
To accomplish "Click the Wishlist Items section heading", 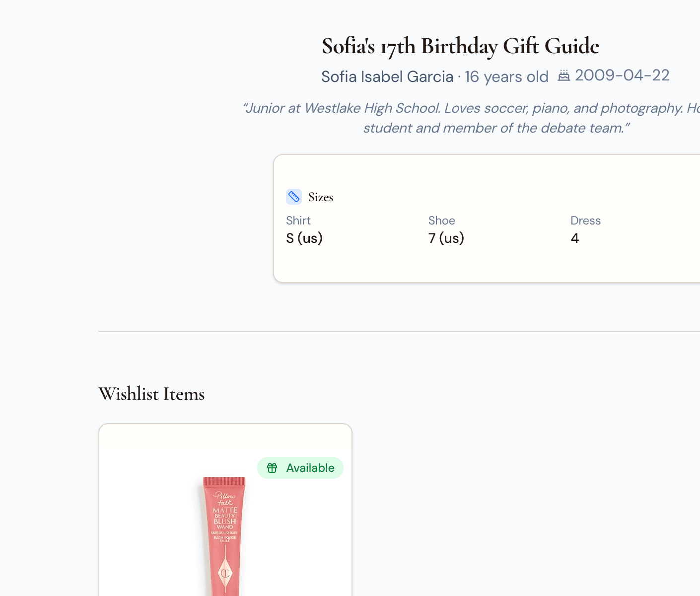I will (x=151, y=394).
